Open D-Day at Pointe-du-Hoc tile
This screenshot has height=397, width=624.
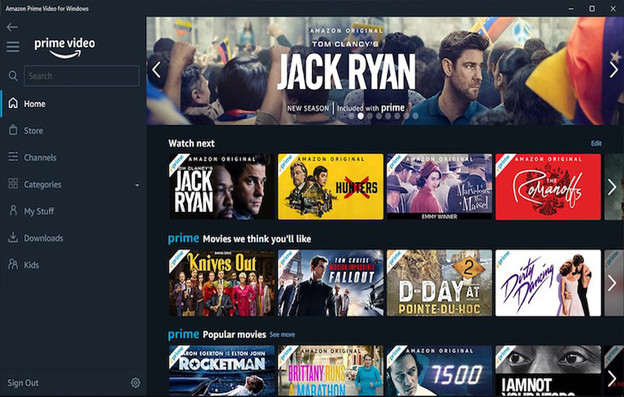point(439,283)
